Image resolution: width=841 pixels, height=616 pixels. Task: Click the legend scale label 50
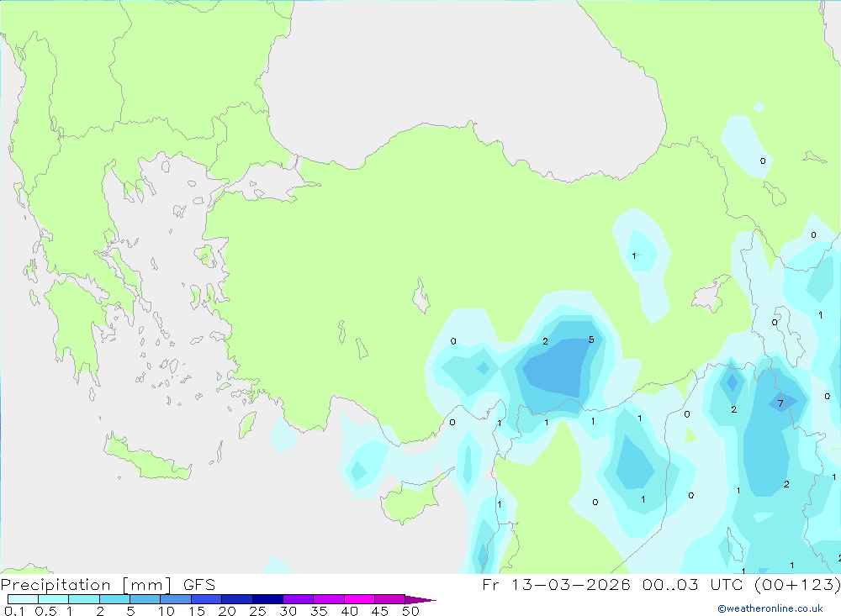point(410,611)
